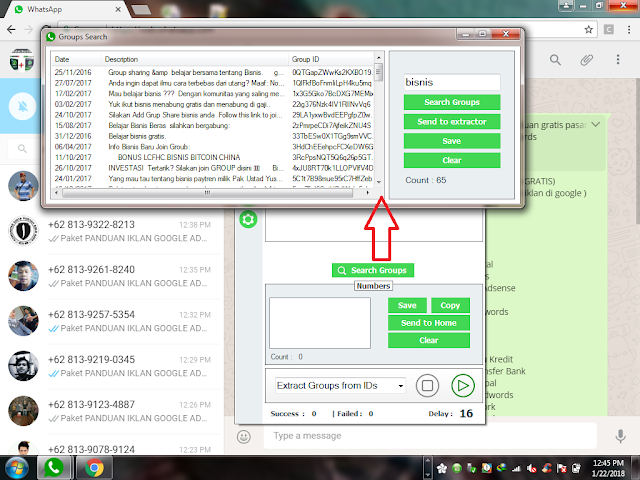
Task: Click the microphone voice message icon
Action: 620,436
